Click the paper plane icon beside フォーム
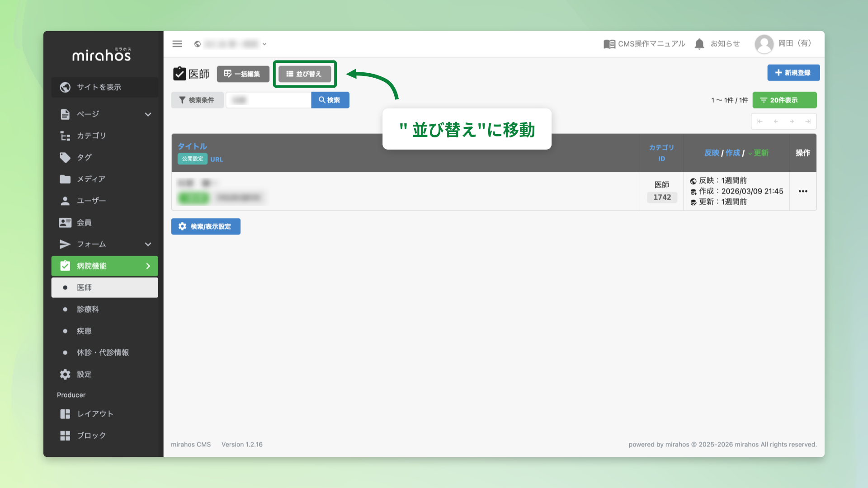The height and width of the screenshot is (488, 868). click(x=65, y=244)
